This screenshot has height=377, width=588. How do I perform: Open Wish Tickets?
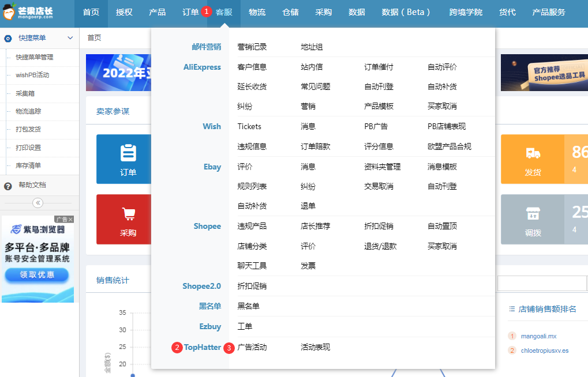pyautogui.click(x=249, y=126)
